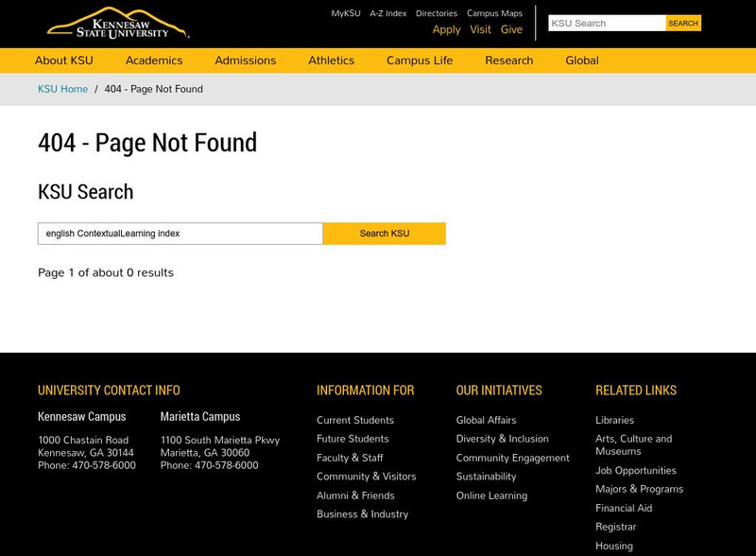
Task: Click the '404 - Page Not Found' breadcrumb text
Action: (x=153, y=89)
